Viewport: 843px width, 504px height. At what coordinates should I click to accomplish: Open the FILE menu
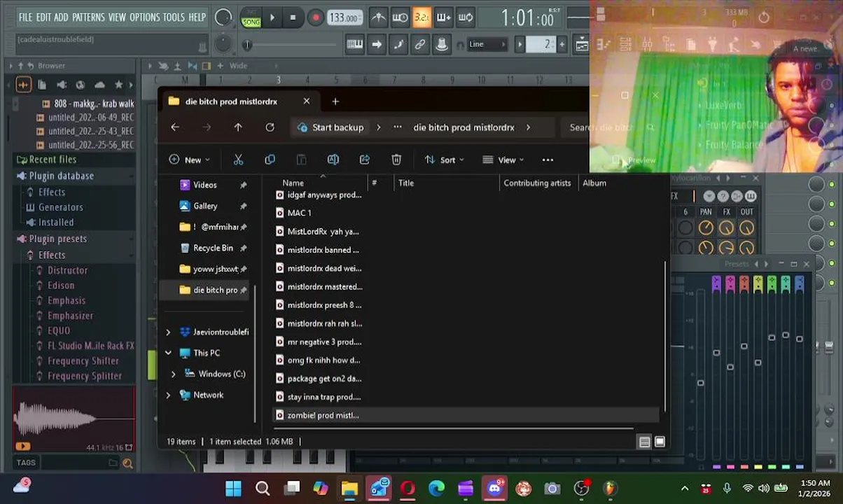click(25, 17)
